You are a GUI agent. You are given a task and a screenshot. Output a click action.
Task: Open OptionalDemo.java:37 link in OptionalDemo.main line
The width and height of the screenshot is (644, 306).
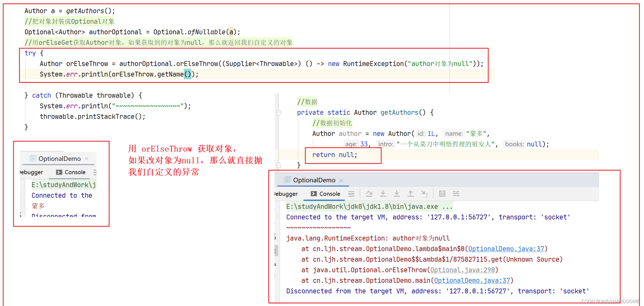[472, 280]
